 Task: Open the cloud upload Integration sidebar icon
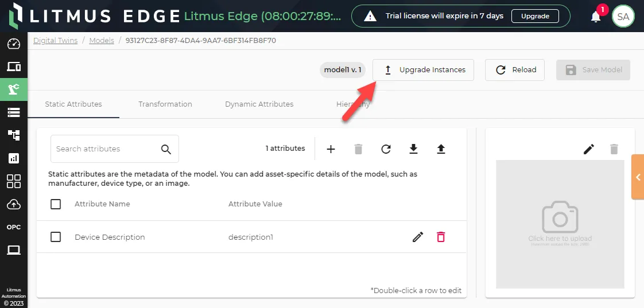point(14,204)
